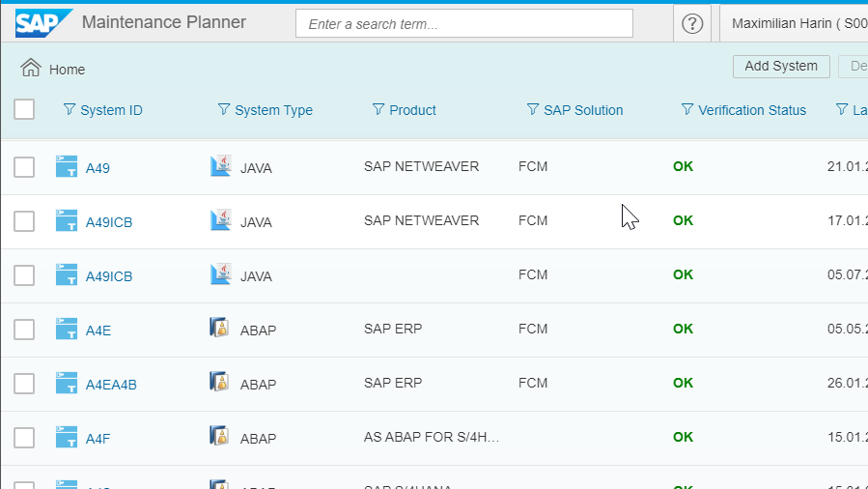Focus the 'Enter a search term...' field
Viewport: 868px width, 489px height.
[463, 24]
